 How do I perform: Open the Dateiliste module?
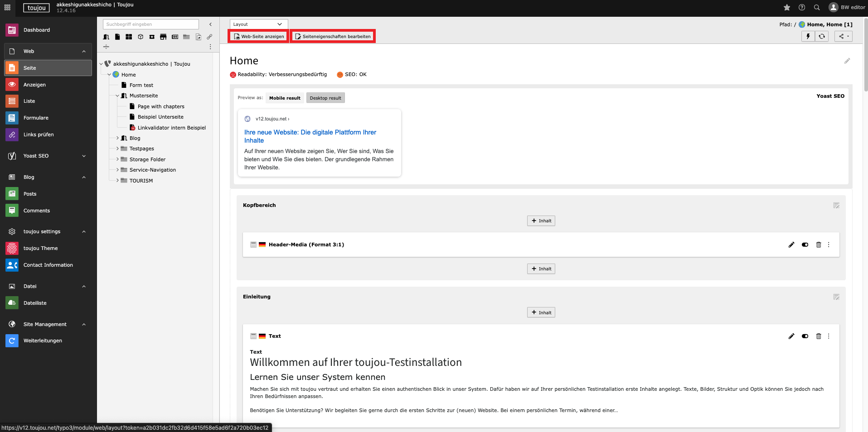(35, 303)
